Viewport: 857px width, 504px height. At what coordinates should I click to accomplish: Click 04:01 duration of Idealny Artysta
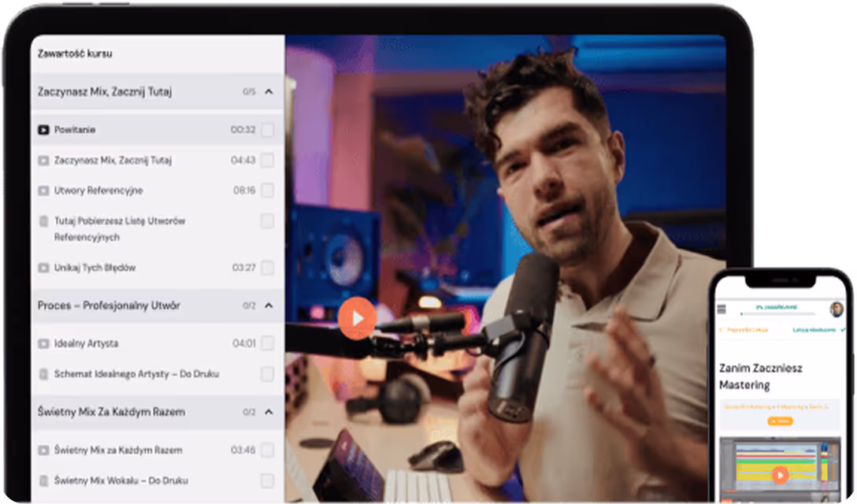[243, 344]
